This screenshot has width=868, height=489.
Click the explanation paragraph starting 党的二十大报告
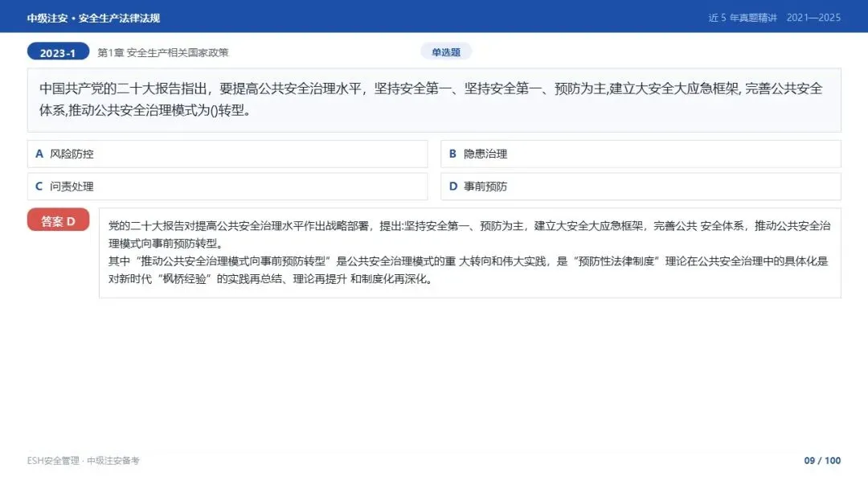pyautogui.click(x=469, y=234)
